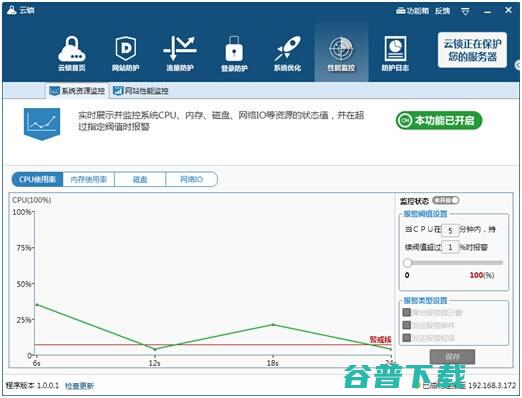Select the 磁盘 tab
Image resolution: width=522 pixels, height=398 pixels.
[x=140, y=179]
